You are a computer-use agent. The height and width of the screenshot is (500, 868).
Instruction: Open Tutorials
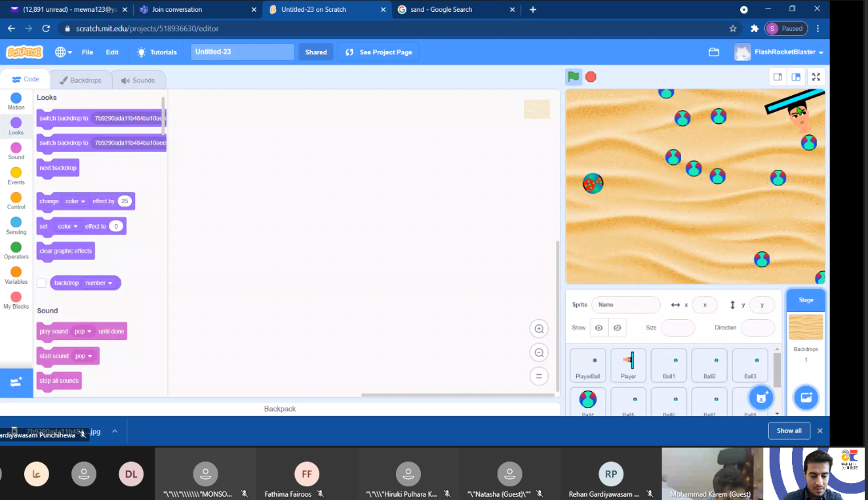point(157,52)
